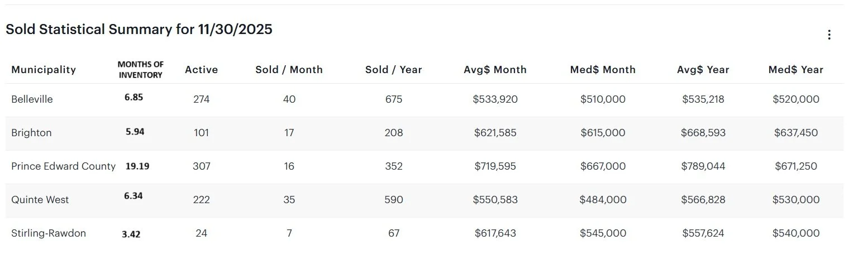Select the Prince Edward County row
Screen dimensions: 868x274
(425, 167)
